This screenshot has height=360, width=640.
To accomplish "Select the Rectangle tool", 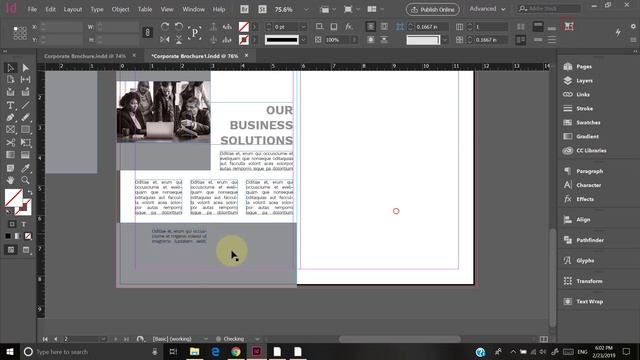I will click(x=25, y=130).
